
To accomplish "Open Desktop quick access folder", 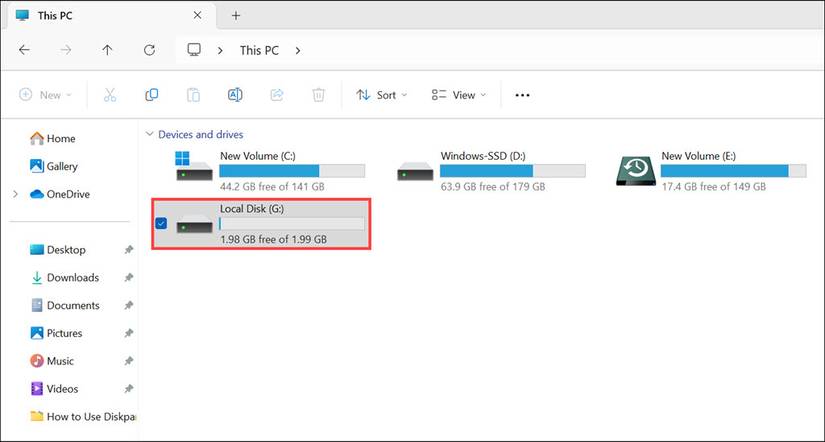I will pos(58,250).
